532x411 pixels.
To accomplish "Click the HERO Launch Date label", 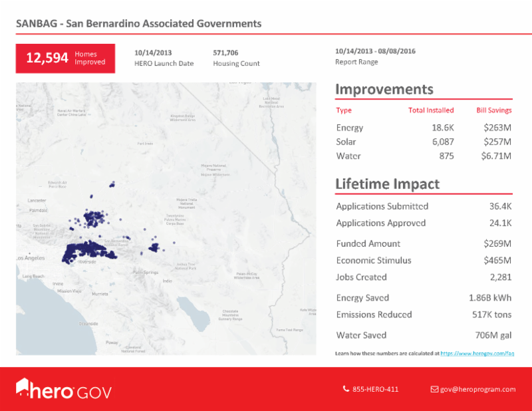I will [x=164, y=64].
